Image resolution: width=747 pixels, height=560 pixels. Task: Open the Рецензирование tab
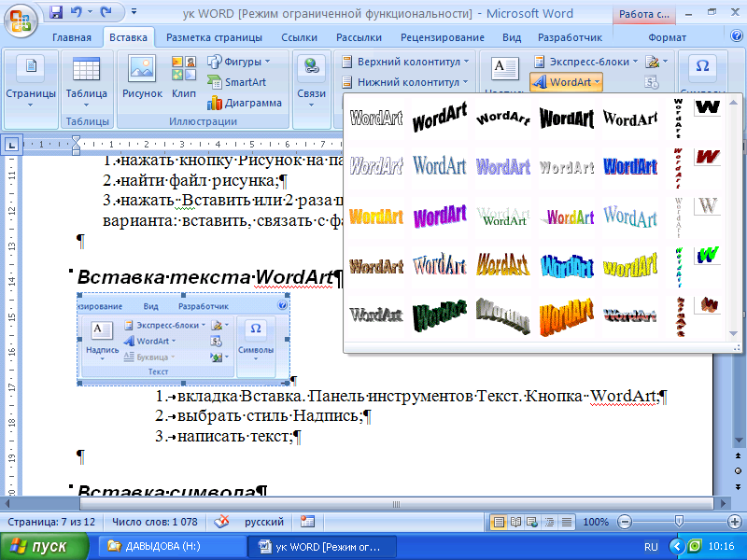click(x=442, y=37)
